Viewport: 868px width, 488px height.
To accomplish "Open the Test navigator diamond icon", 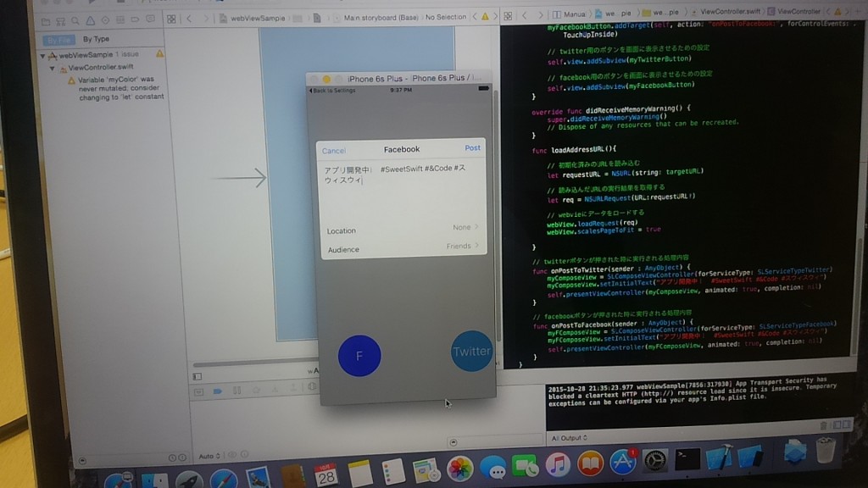I will (105, 20).
